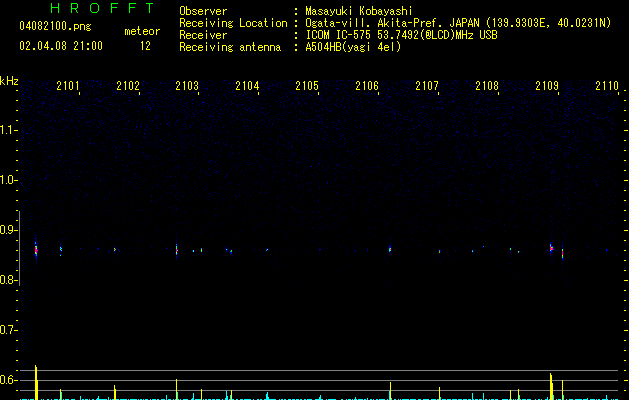Click the kHz axis unit label
629x400 pixels.
pyautogui.click(x=9, y=81)
